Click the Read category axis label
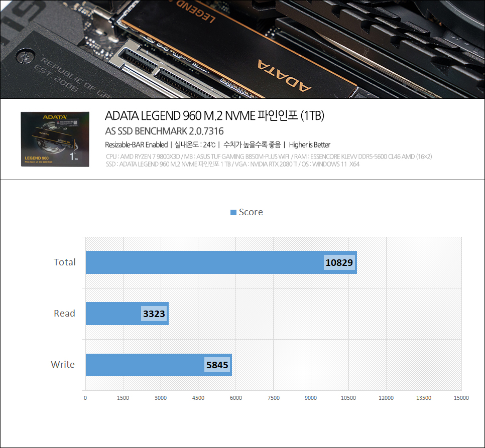This screenshot has height=448, width=485. pos(65,314)
